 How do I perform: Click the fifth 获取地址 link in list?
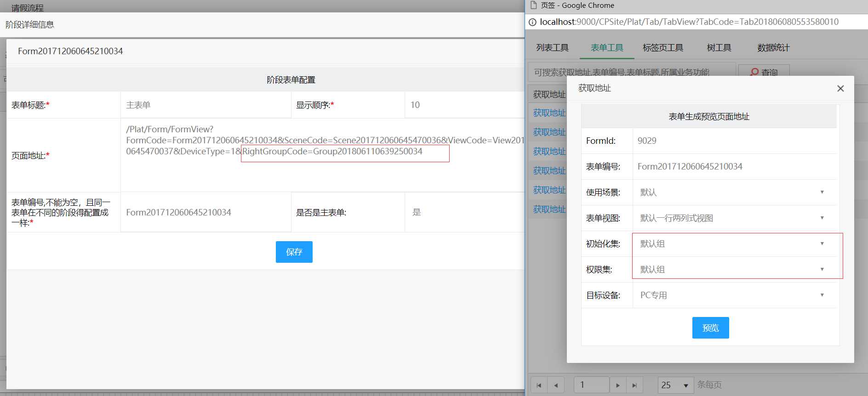549,190
